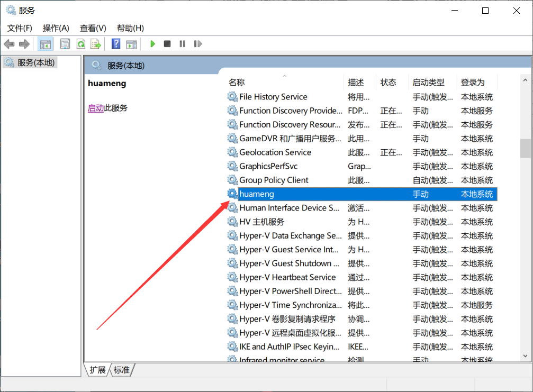Open the 查看(V) menu
Viewport: 533px width, 392px height.
tap(93, 28)
